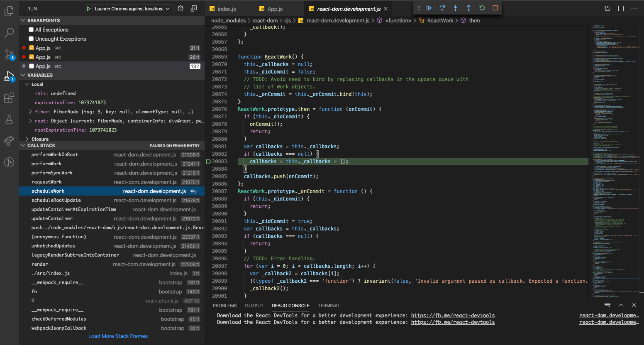The image size is (644, 345).
Task: Open the Extensions view
Action: (9, 98)
